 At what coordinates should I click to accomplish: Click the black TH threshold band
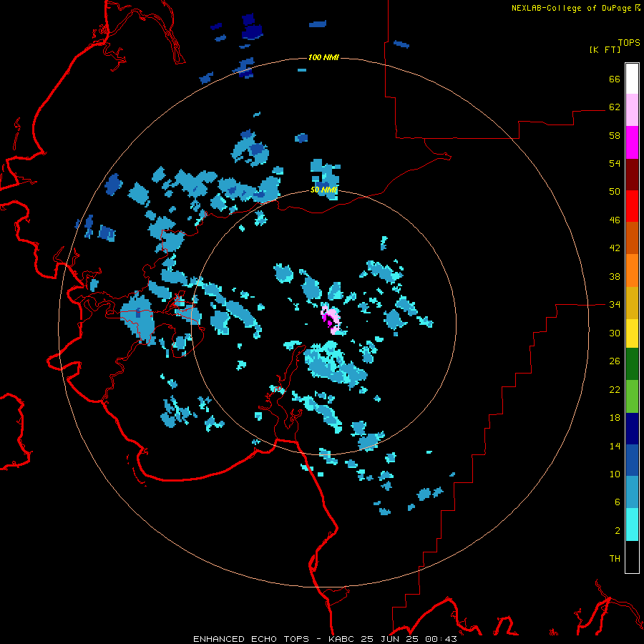pos(632,557)
